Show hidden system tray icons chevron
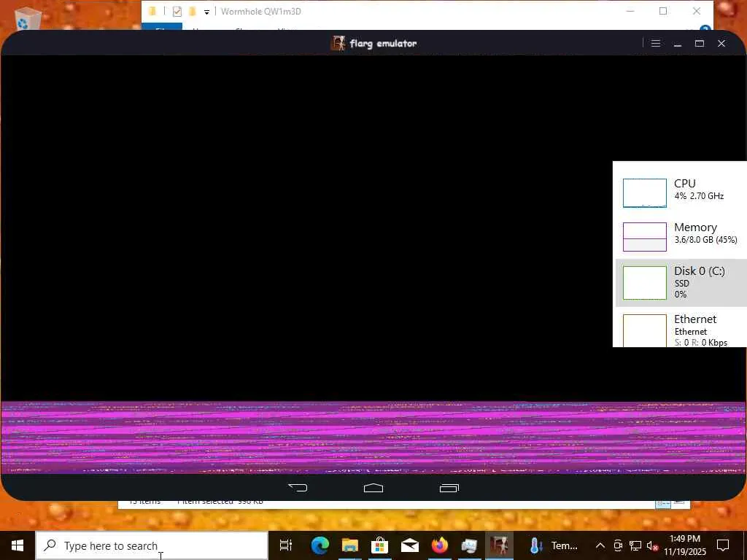The width and height of the screenshot is (747, 560). (600, 545)
